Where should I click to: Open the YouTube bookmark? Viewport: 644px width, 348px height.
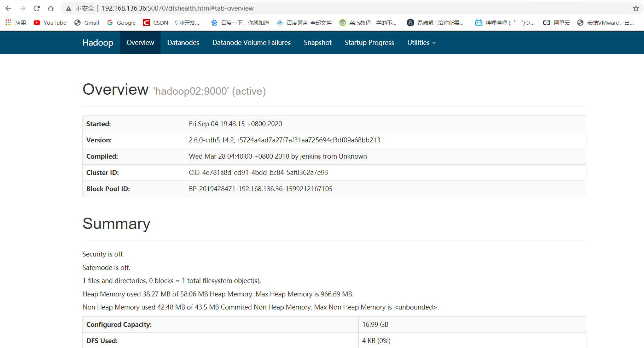pyautogui.click(x=50, y=23)
